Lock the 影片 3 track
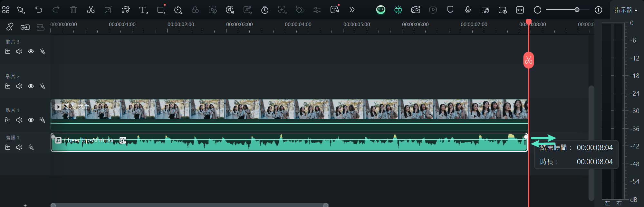Viewport: 644px width, 207px height. tap(8, 51)
